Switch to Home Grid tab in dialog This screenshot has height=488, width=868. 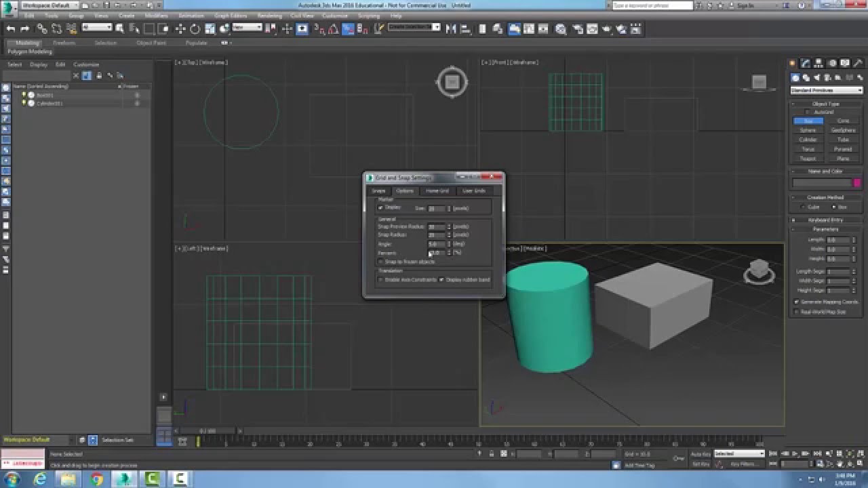tap(437, 191)
